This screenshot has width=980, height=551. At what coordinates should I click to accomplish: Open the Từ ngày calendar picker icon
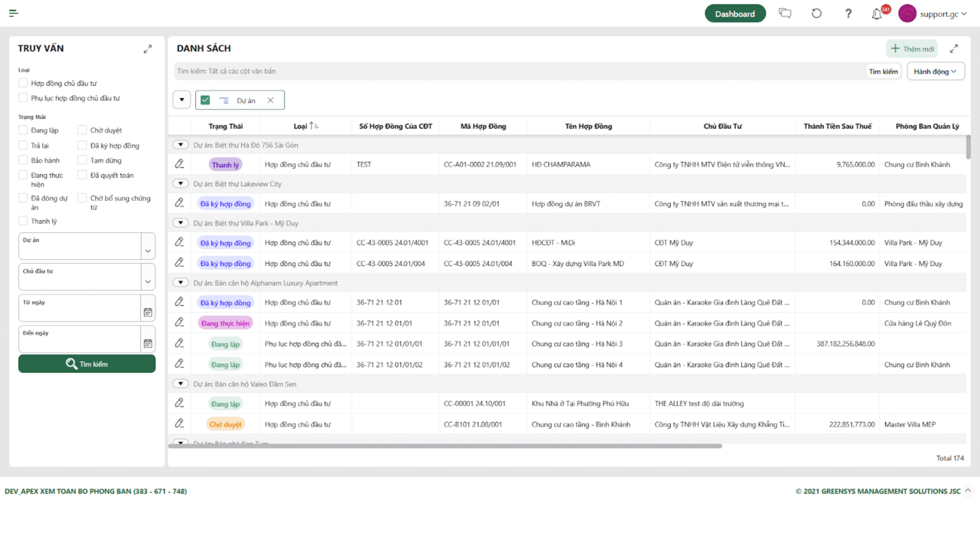148,312
